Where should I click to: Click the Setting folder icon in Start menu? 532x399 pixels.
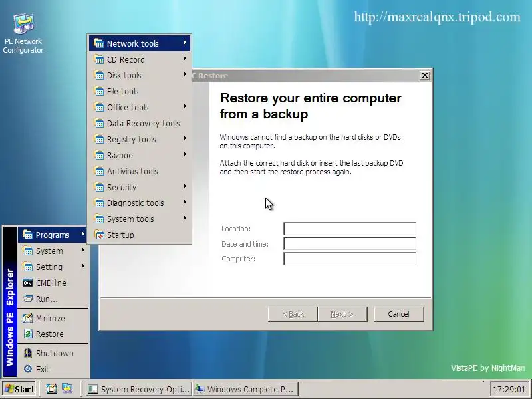(27, 267)
